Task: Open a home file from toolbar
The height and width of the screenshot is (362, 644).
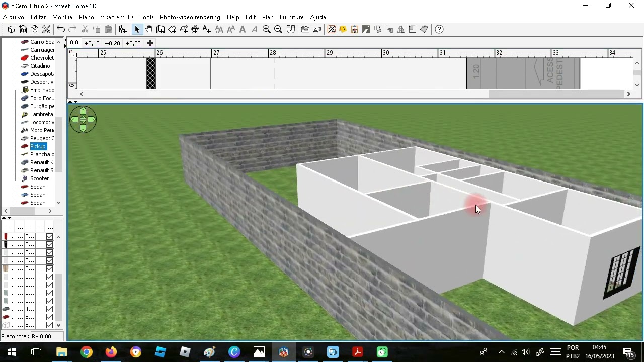Action: coord(23,29)
